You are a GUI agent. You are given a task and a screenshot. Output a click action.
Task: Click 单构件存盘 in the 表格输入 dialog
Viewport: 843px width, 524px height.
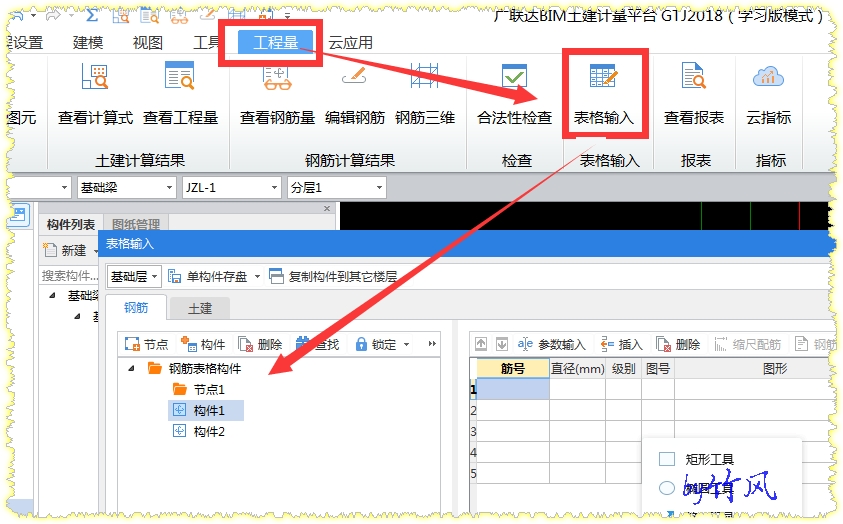click(x=208, y=276)
